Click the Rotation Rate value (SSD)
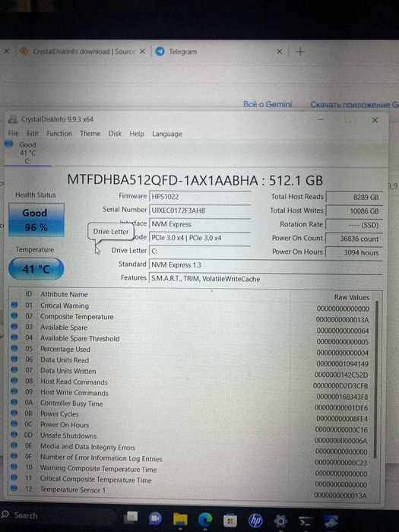 click(354, 225)
